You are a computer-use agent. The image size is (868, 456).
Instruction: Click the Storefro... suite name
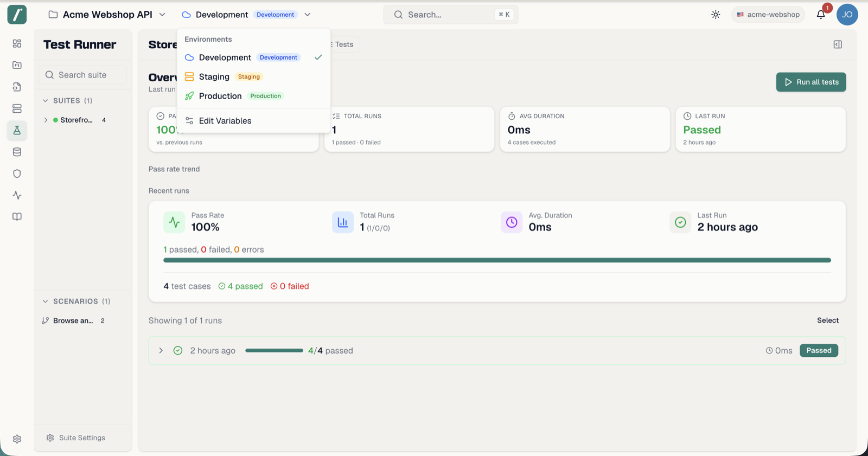point(76,120)
